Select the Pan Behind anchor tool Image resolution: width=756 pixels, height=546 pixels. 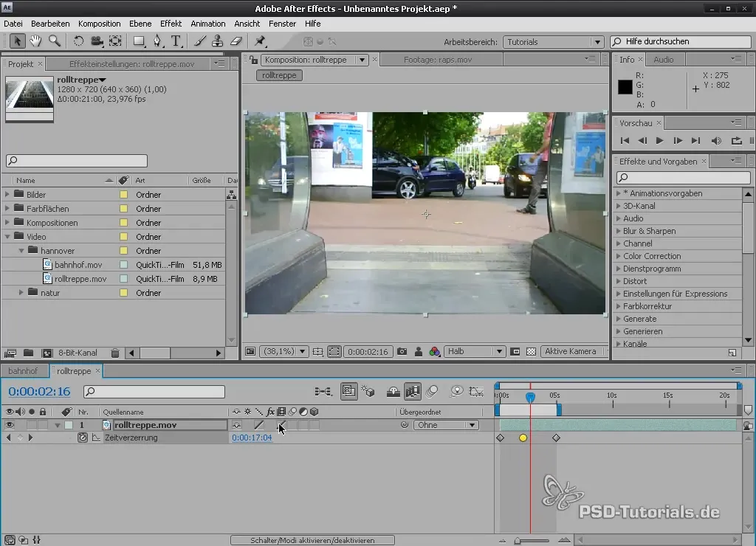[x=115, y=41]
